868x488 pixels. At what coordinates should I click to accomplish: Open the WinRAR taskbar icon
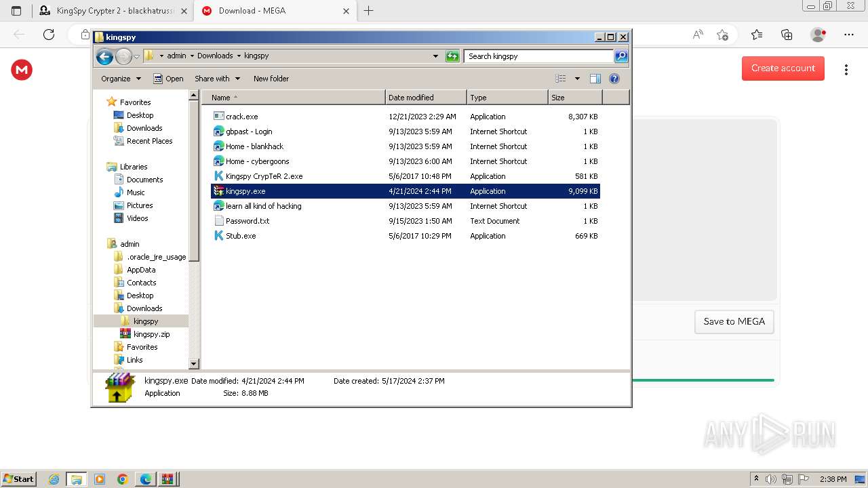pyautogui.click(x=167, y=479)
